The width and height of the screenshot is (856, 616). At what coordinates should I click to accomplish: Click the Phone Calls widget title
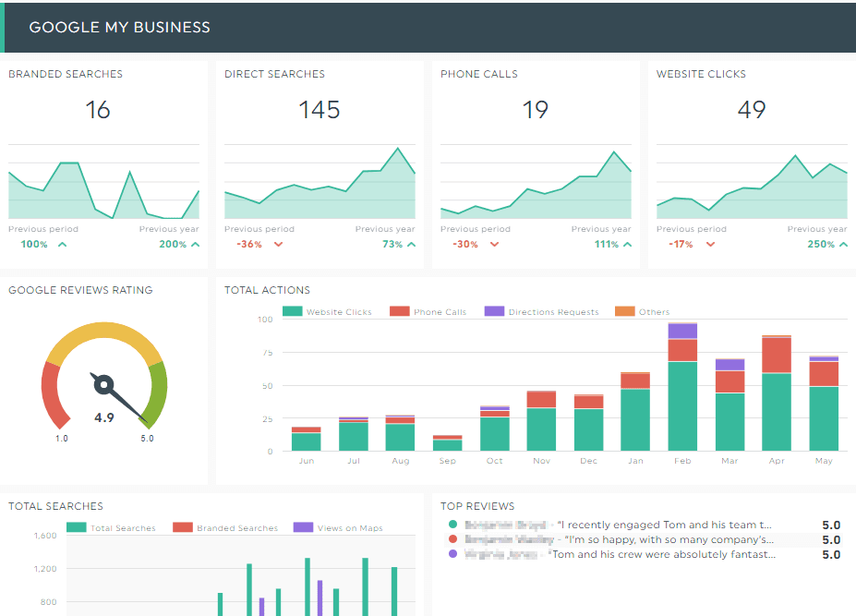tap(479, 74)
